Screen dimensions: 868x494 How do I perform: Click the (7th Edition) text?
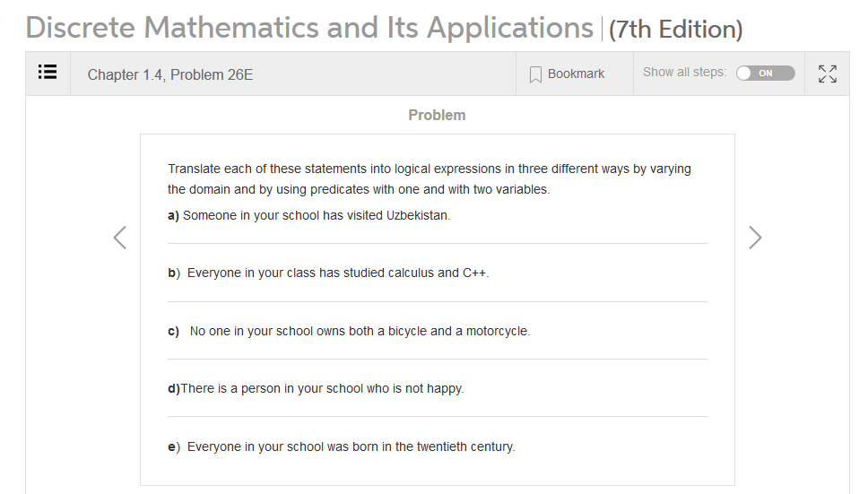(675, 30)
